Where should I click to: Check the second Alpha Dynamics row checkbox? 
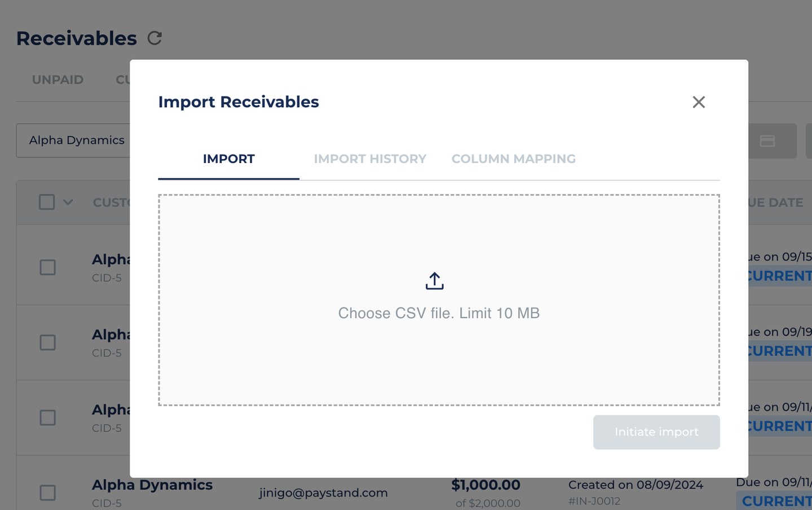point(48,342)
